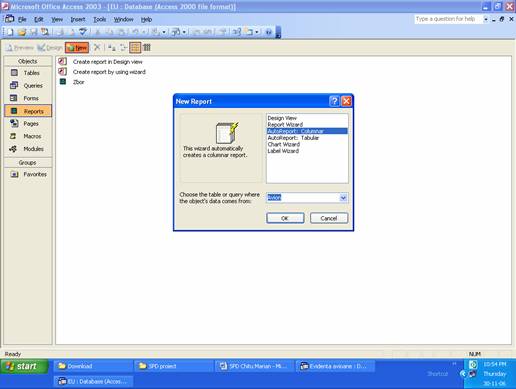This screenshot has height=389, width=516.
Task: Open the Modules objects list
Action: tap(28, 149)
